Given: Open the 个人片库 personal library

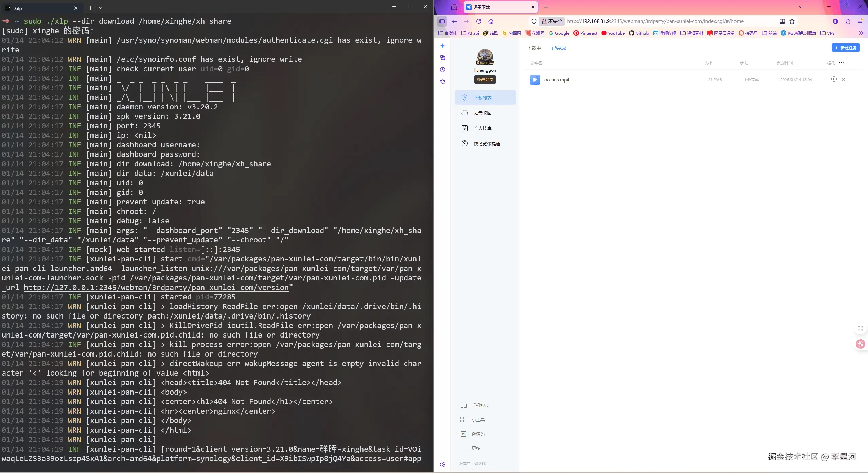Looking at the screenshot, I should coord(482,128).
